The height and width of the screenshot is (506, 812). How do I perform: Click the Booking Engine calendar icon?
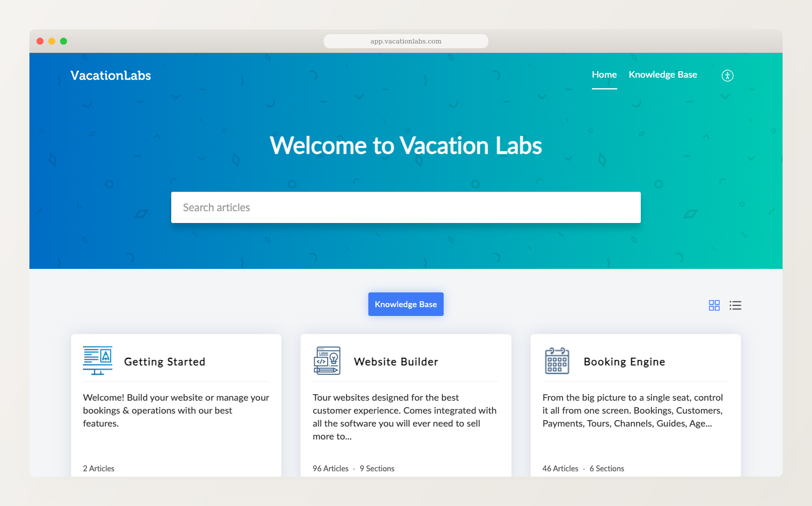557,361
